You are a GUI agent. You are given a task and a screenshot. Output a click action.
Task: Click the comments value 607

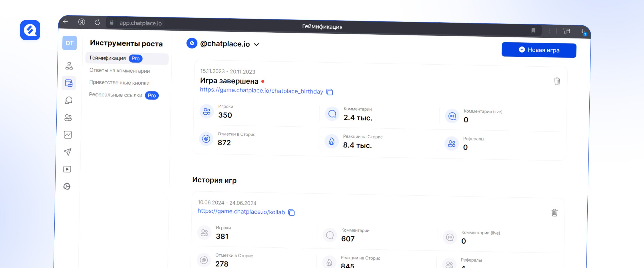pos(348,239)
